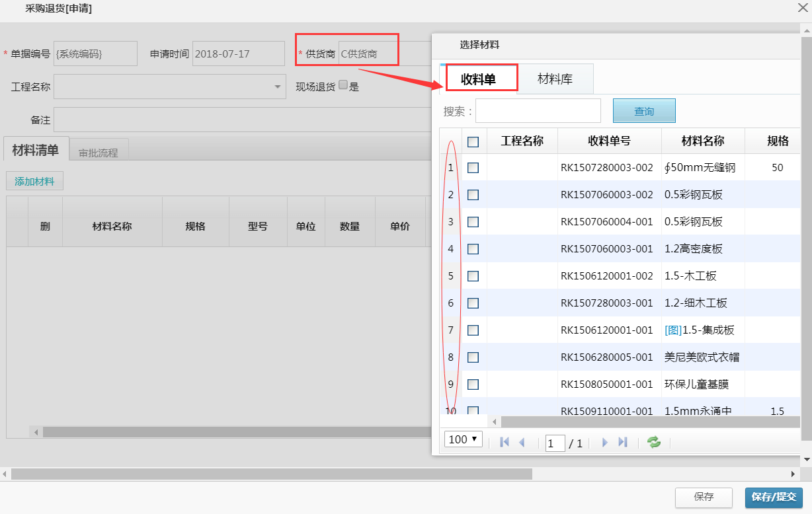The image size is (812, 514).
Task: Jump to the last page of results
Action: pos(622,443)
